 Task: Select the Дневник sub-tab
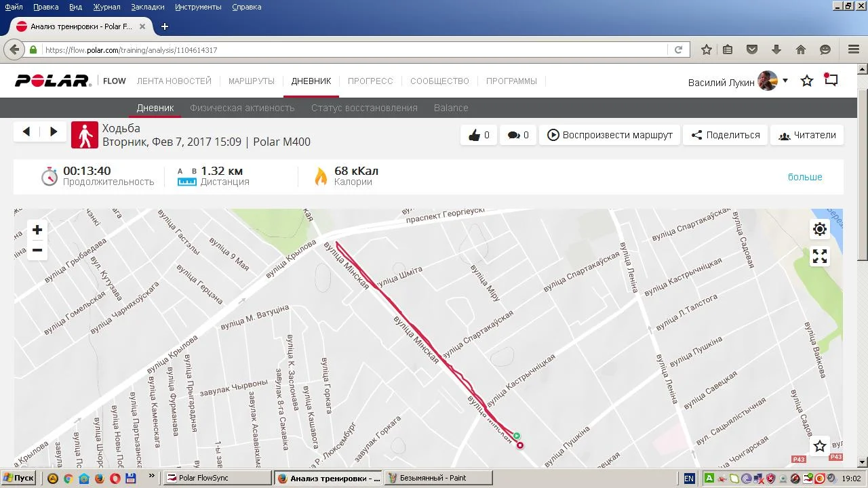tap(155, 108)
